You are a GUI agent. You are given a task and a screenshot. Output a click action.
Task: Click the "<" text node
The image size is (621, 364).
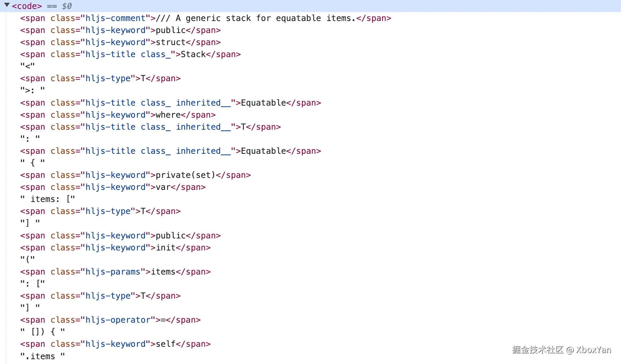(x=28, y=66)
